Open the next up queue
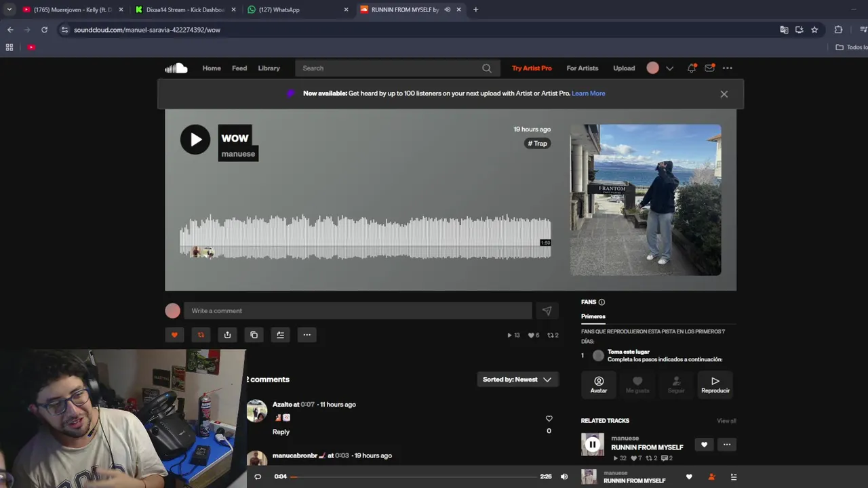Screen dimensions: 868x488 point(733,477)
